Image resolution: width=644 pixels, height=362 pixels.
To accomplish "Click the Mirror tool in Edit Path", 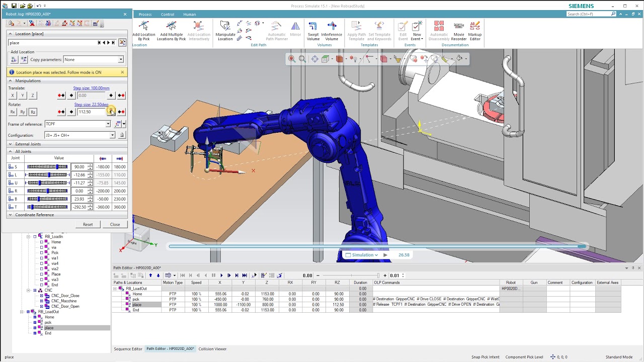I will pyautogui.click(x=295, y=29).
